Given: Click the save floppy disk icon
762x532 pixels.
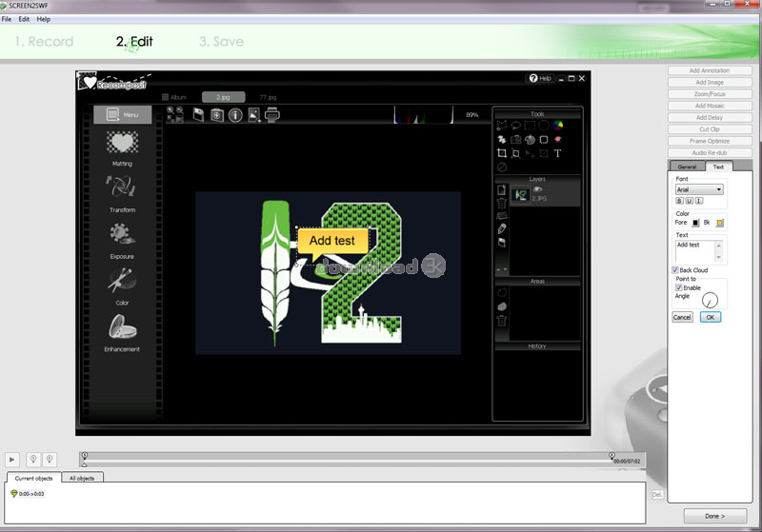Looking at the screenshot, I should (x=198, y=115).
